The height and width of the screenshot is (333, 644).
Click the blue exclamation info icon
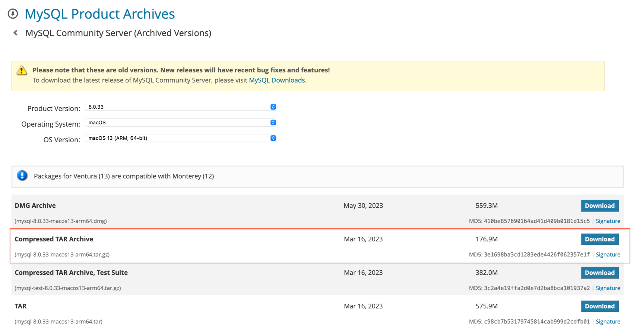pos(22,176)
